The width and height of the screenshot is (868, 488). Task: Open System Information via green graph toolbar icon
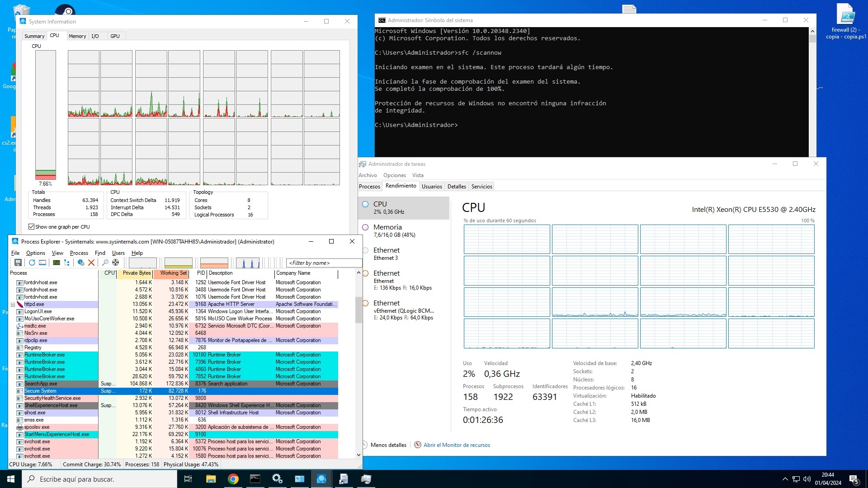[57, 263]
